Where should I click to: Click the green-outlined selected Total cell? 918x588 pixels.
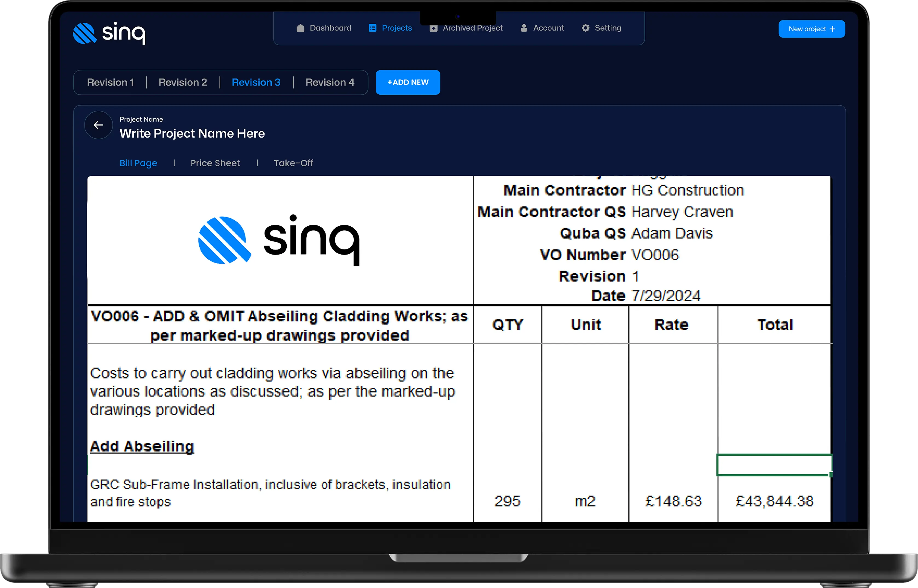click(774, 465)
